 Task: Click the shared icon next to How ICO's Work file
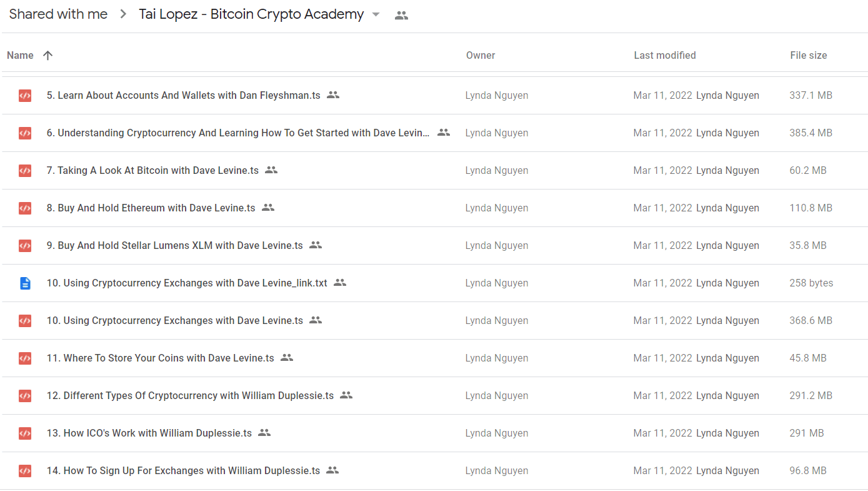264,433
